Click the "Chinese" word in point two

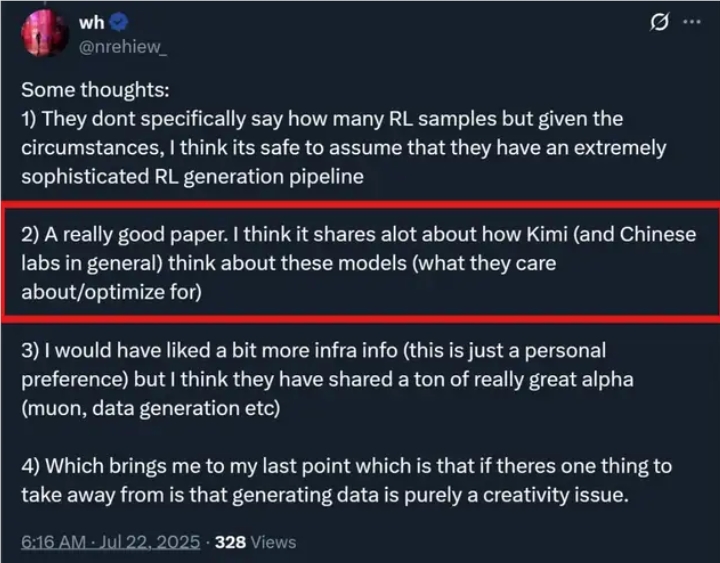point(656,235)
